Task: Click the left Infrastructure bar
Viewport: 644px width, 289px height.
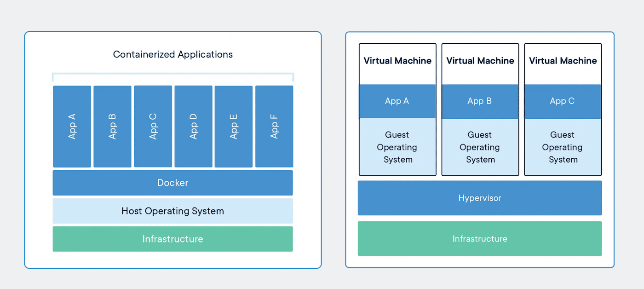Action: click(172, 239)
